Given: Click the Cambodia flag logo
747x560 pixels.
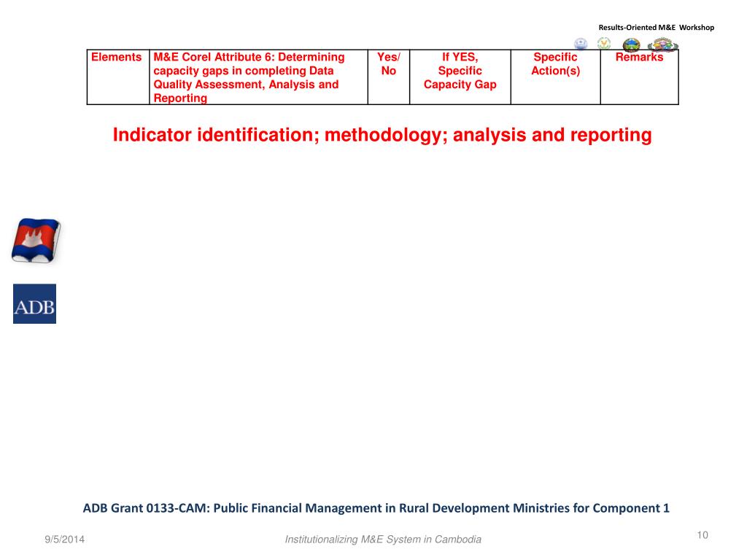Looking at the screenshot, I should pos(36,241).
